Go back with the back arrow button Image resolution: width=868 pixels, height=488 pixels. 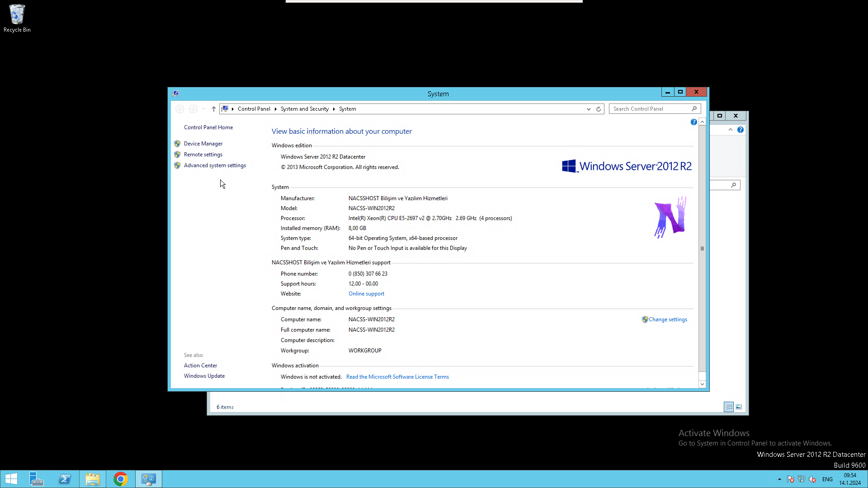[179, 109]
